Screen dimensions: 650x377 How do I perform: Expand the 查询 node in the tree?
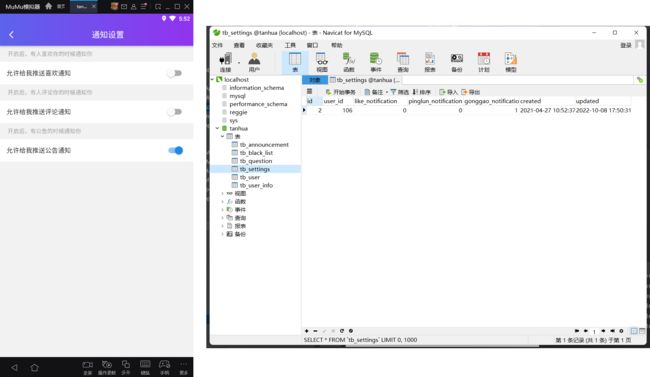point(223,218)
